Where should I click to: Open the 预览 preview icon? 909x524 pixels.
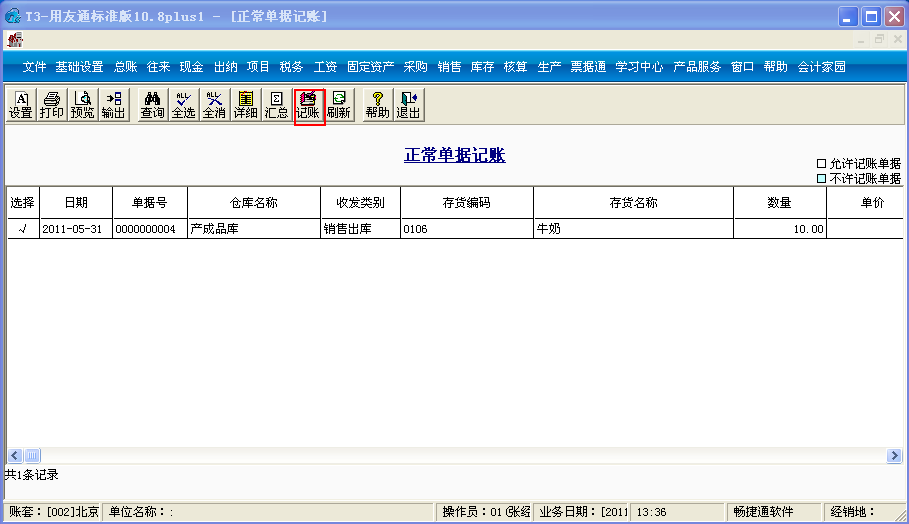click(x=82, y=105)
